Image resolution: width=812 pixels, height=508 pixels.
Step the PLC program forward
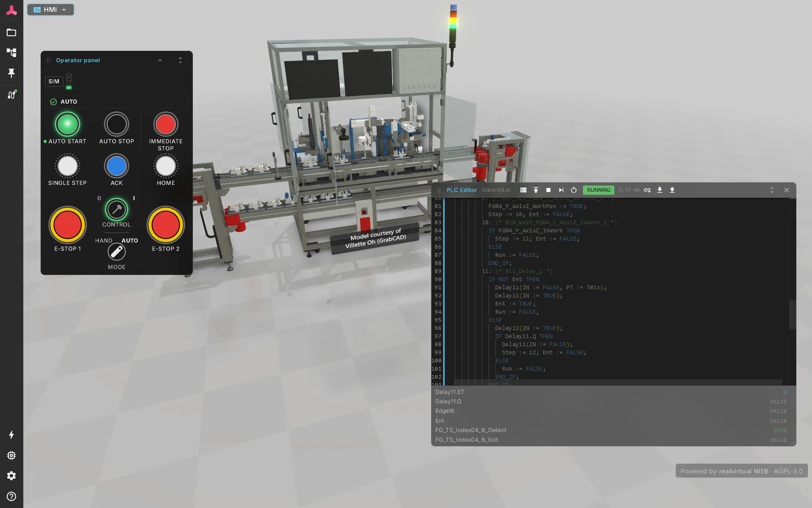click(x=561, y=190)
